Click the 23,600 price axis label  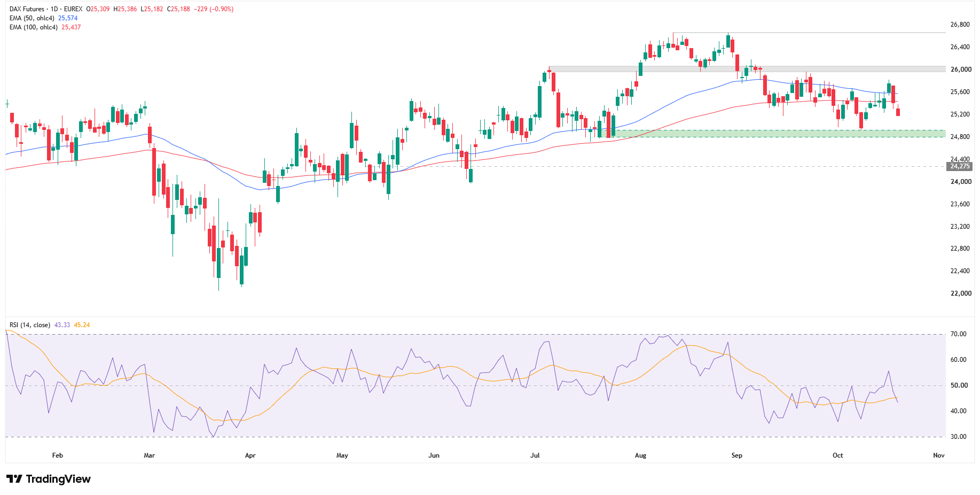[960, 204]
